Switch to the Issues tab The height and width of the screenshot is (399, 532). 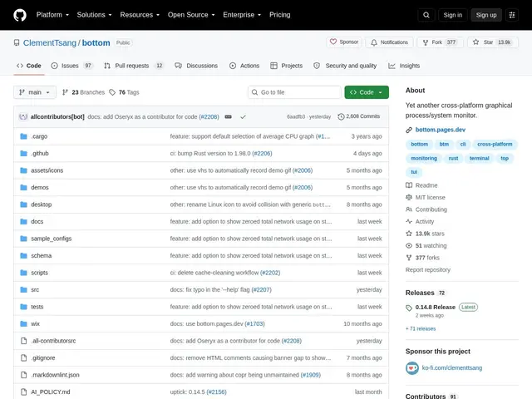[71, 66]
